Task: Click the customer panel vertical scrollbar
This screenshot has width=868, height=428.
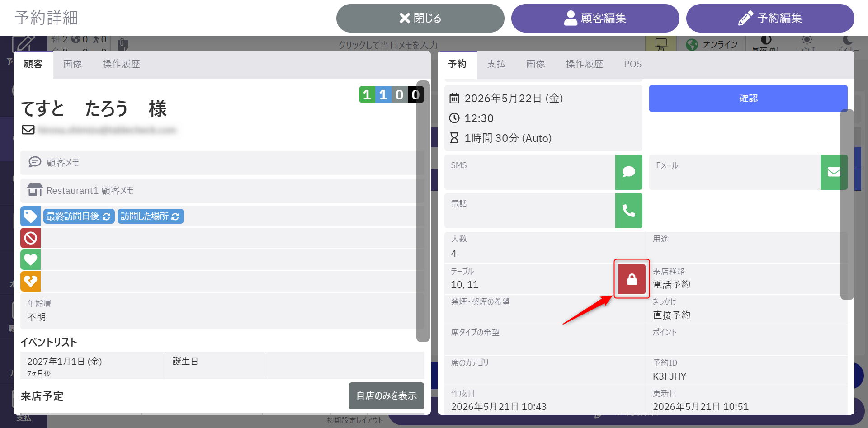Action: (423, 212)
